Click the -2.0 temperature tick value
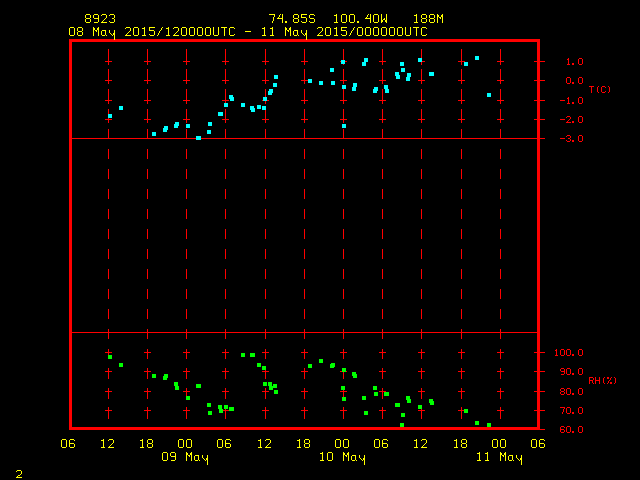The height and width of the screenshot is (480, 640). [x=571, y=120]
